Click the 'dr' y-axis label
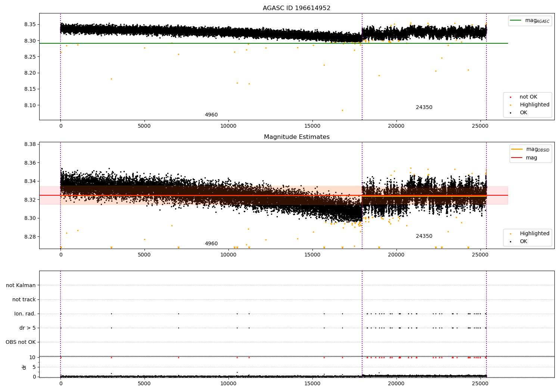Viewport: 560px width, 392px height. tap(24, 367)
